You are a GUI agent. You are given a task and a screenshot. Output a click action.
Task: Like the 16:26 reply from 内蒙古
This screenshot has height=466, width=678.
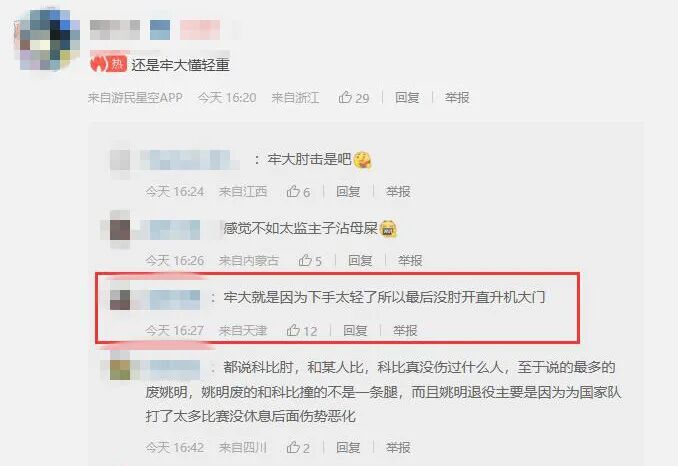coord(310,261)
